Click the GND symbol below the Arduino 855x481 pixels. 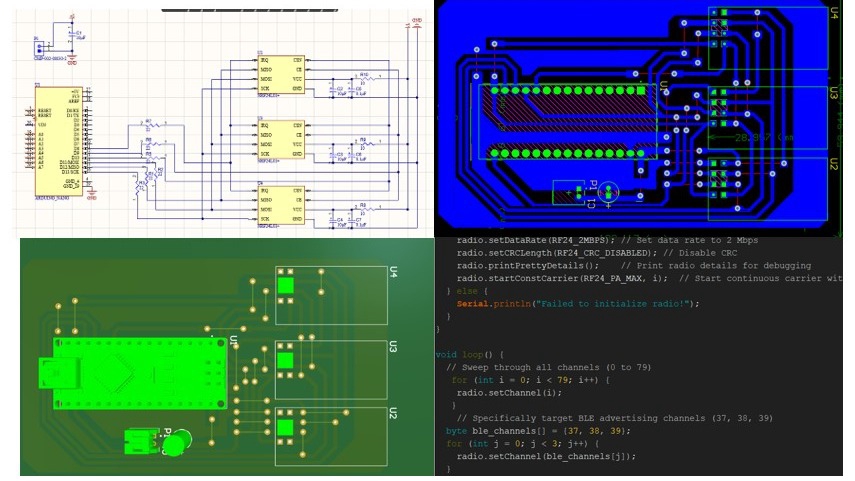click(x=93, y=196)
